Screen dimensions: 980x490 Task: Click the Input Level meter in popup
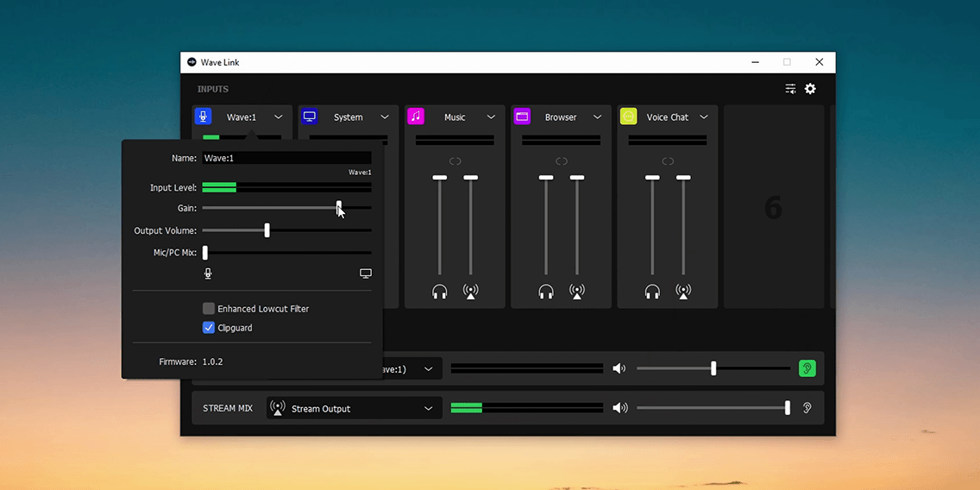point(287,187)
